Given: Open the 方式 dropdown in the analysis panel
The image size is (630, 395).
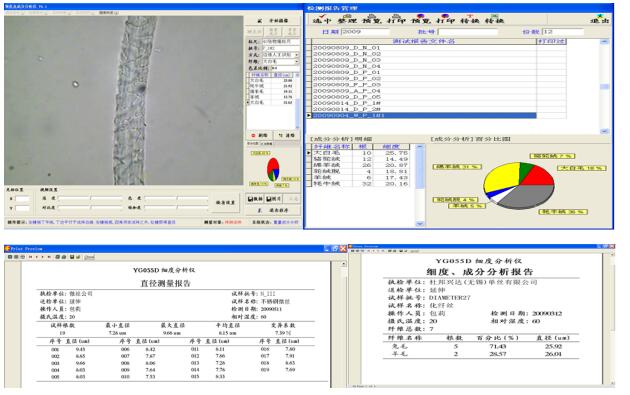Looking at the screenshot, I should click(297, 55).
